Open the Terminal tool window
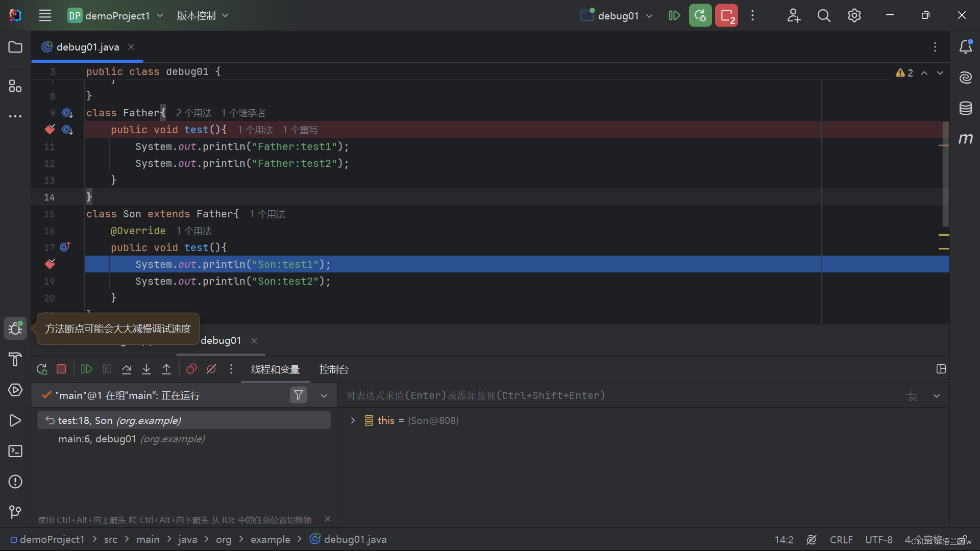Screen dimensions: 980x551 point(15,451)
